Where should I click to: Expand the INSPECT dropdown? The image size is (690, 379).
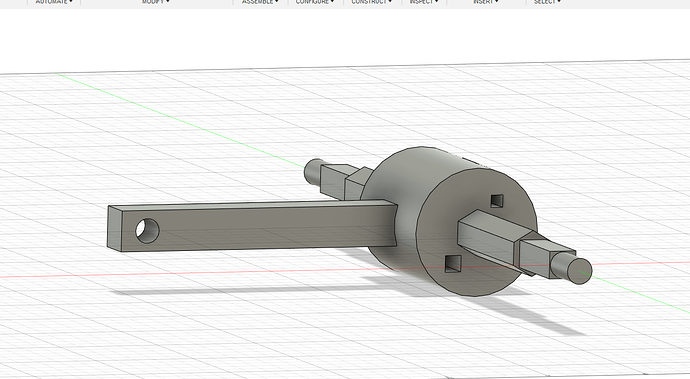coord(424,2)
